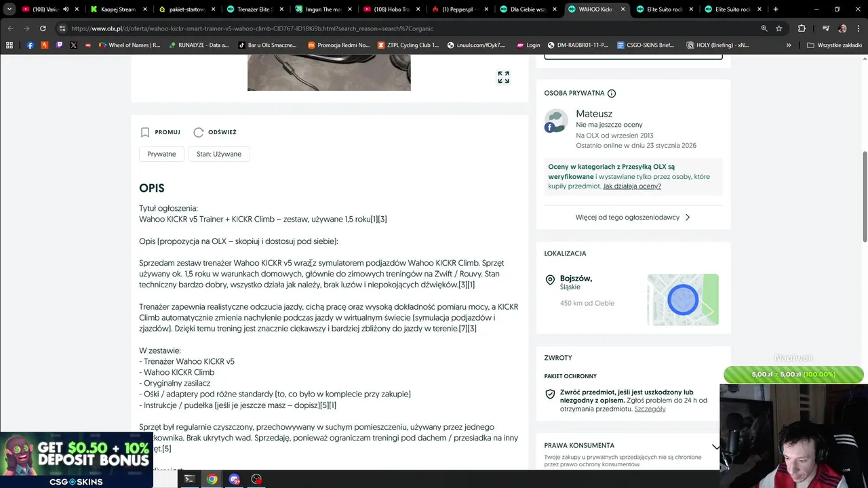Viewport: 868px width, 488px height.
Task: Switch to the Hobo Tra YouTube tab
Action: [x=391, y=9]
